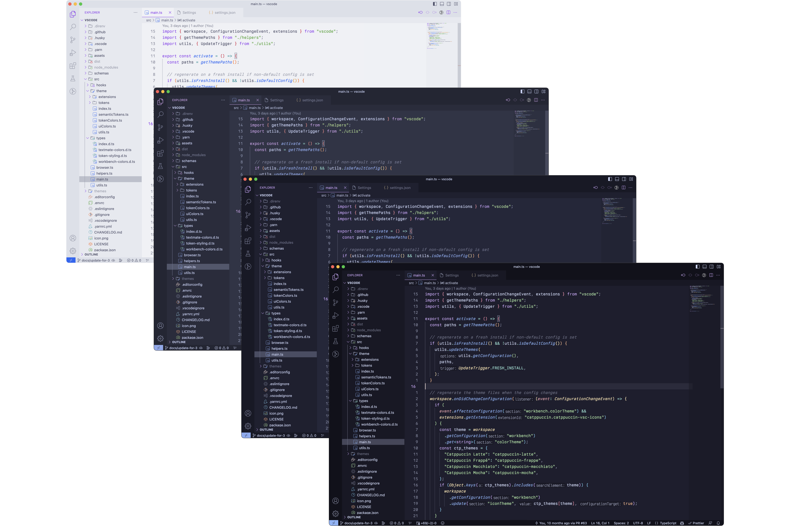Open Source Control view in the frontmost window
The height and width of the screenshot is (526, 812).
click(336, 303)
